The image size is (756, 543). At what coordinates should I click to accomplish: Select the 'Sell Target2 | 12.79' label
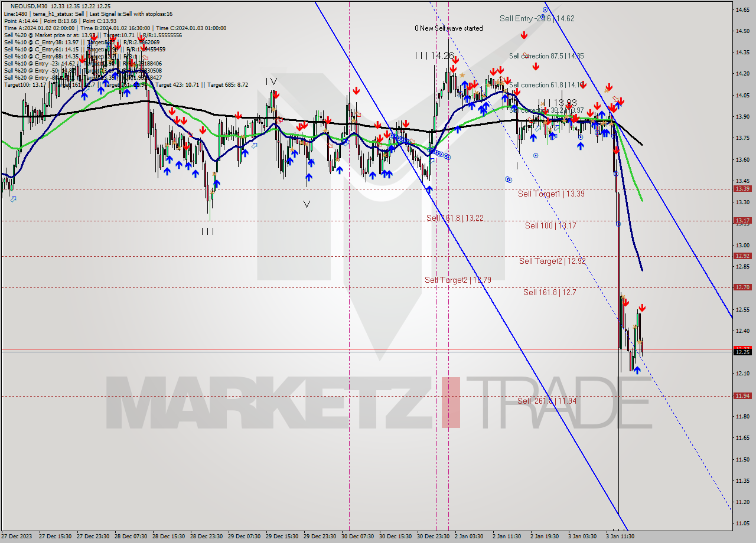(x=458, y=280)
